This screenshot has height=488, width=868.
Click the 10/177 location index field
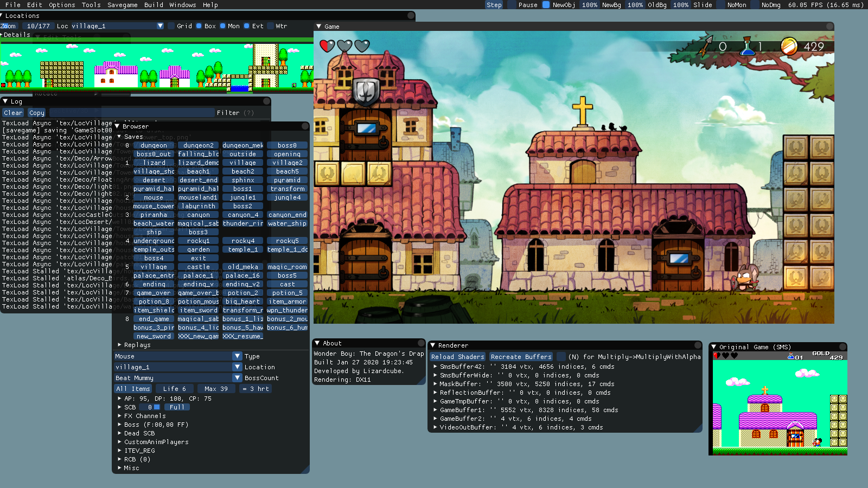click(x=38, y=26)
